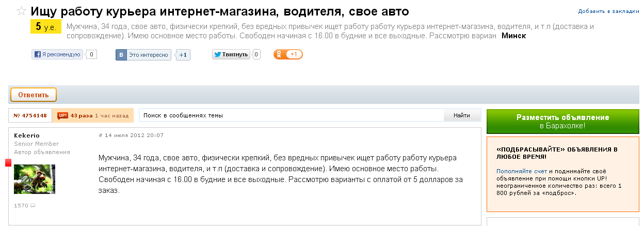The image size is (644, 226).
Task: Click the Odnoklassniki +1 share button
Action: [288, 54]
